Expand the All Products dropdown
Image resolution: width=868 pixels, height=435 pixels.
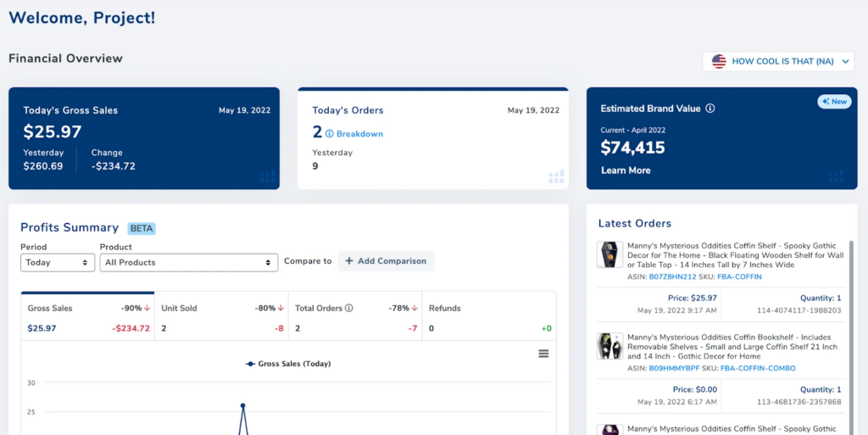pos(188,263)
